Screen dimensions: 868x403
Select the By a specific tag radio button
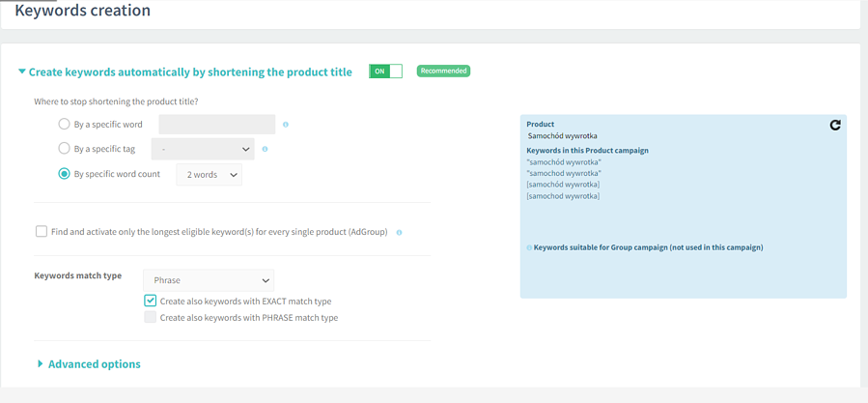[65, 149]
